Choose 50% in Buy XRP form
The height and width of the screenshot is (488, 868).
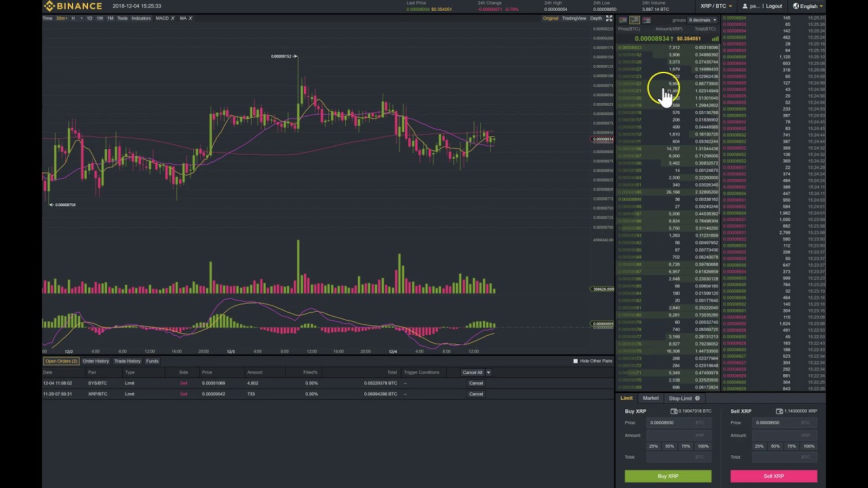click(x=669, y=446)
